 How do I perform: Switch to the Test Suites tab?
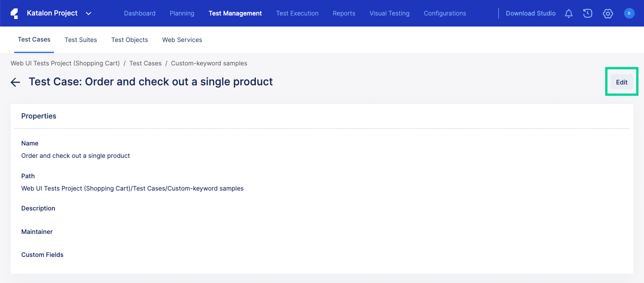[x=81, y=40]
